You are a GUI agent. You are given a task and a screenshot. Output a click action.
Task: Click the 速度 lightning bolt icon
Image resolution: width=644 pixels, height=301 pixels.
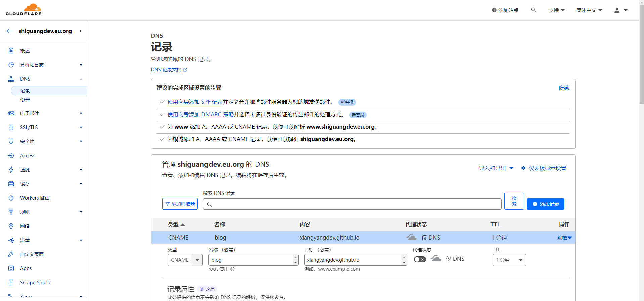[11, 170]
